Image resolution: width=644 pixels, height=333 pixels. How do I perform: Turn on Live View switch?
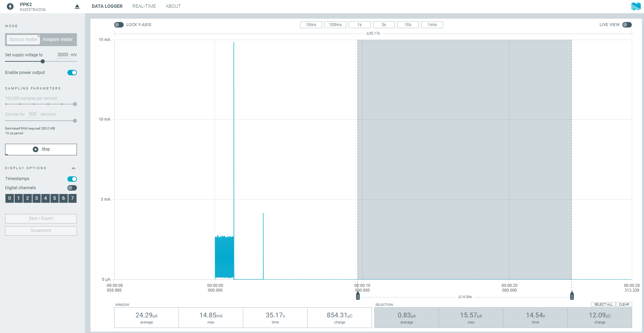pos(627,25)
